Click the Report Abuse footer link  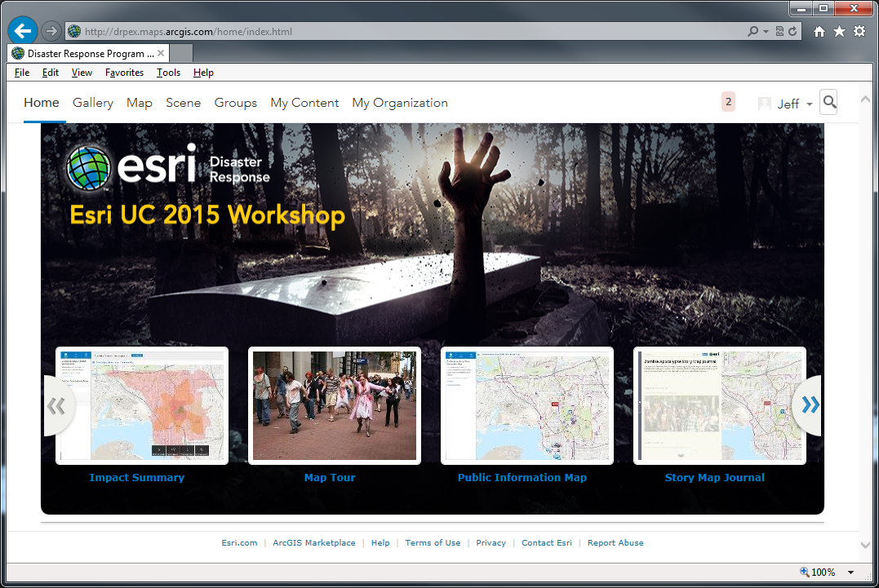[x=615, y=542]
